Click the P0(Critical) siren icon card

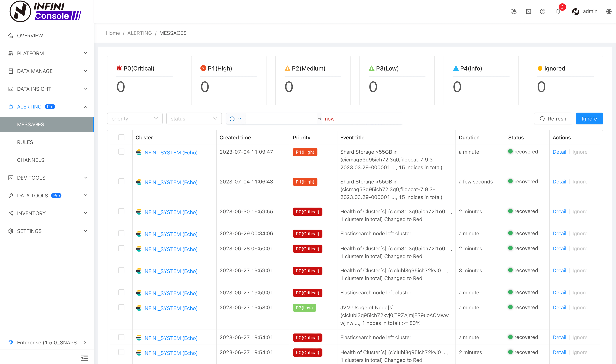[x=119, y=68]
